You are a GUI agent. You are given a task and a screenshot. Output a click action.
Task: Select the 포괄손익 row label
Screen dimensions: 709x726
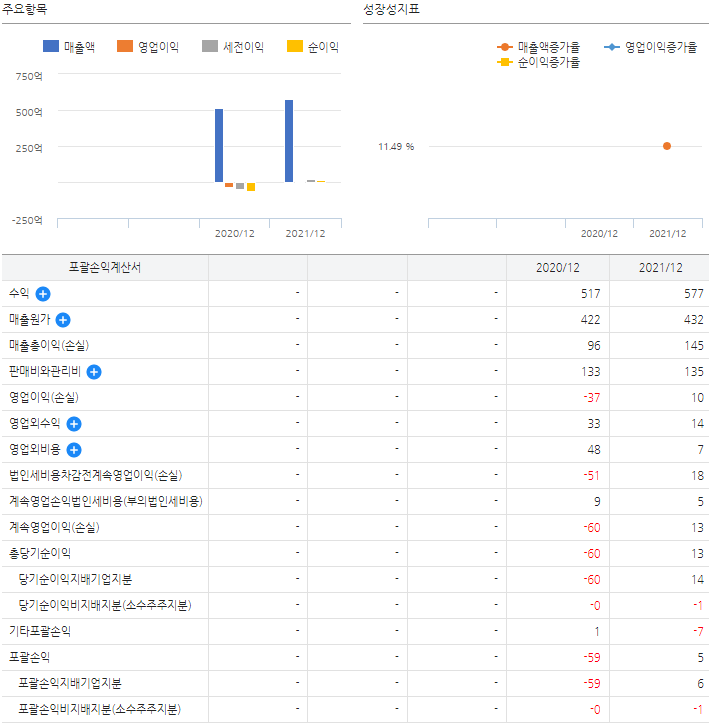(x=29, y=657)
